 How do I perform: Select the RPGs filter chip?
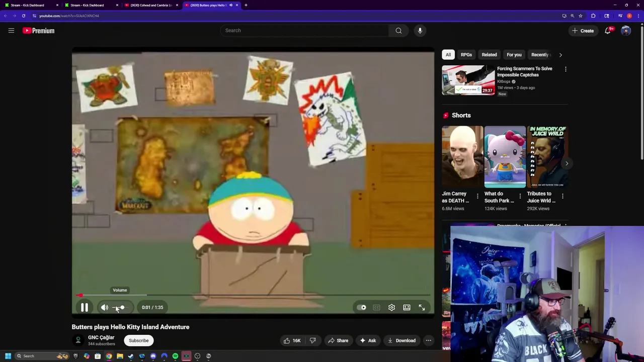coord(466,55)
